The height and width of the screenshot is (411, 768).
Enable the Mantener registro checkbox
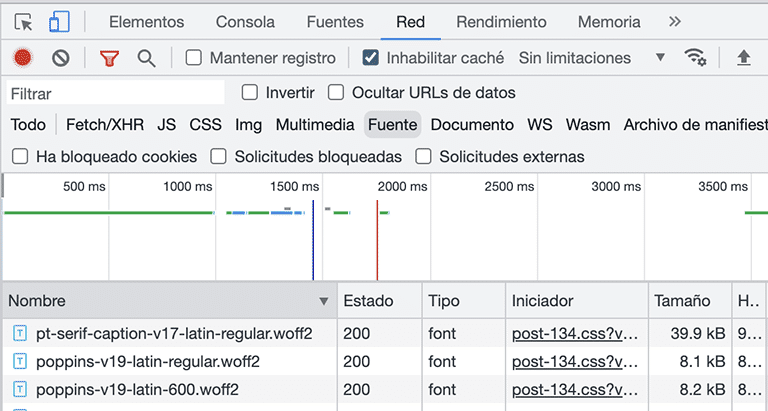(193, 58)
